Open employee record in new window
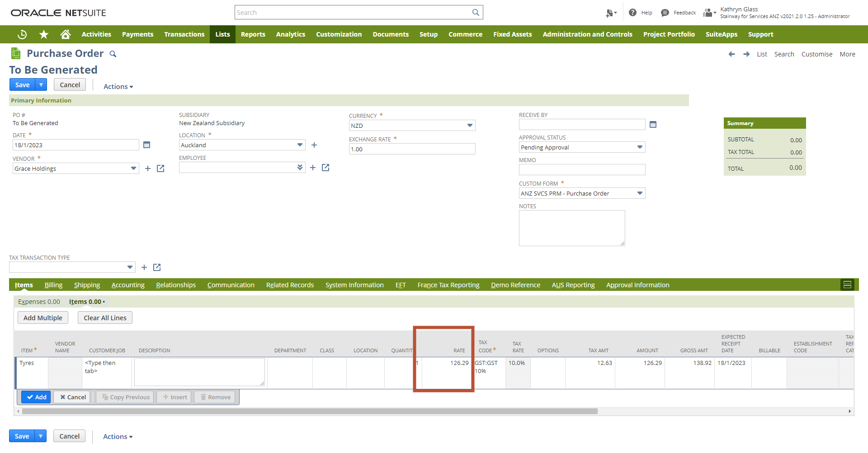Screen dimensions: 868x453 coord(325,168)
